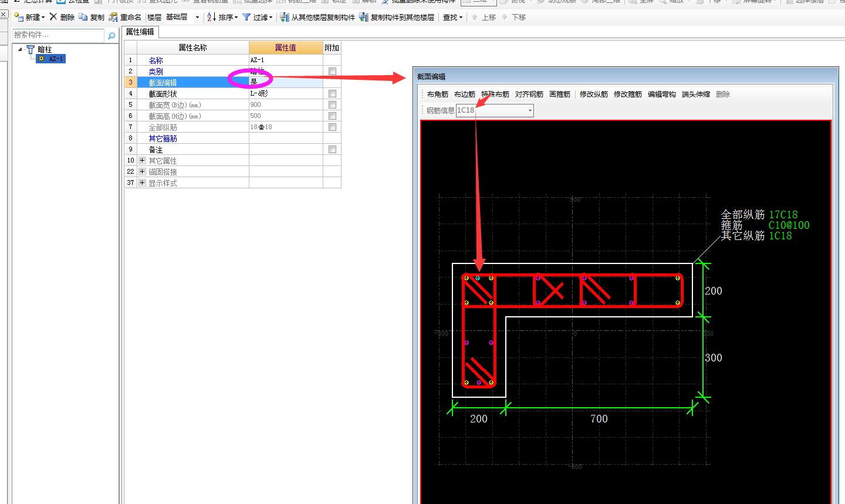Click the magnifier search icon beside 搜索构件
845x504 pixels.
pyautogui.click(x=111, y=36)
